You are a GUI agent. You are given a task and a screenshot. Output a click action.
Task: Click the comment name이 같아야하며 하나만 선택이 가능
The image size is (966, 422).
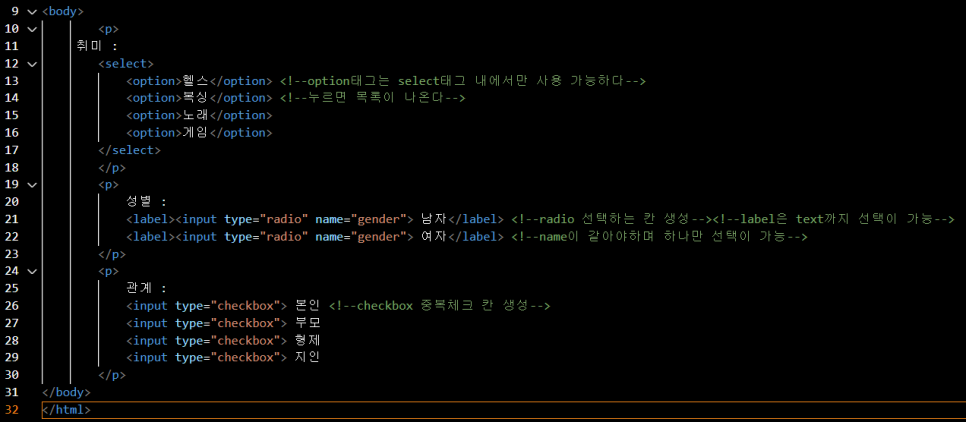[x=659, y=237]
